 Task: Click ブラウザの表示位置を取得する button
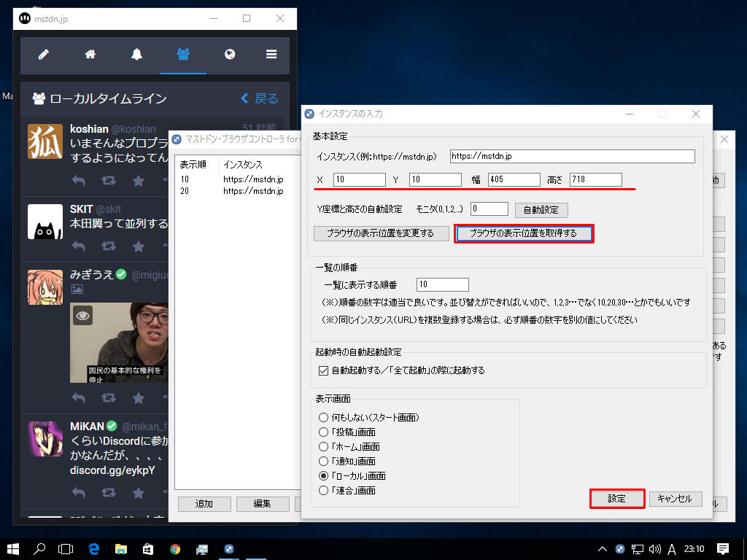[x=524, y=233]
